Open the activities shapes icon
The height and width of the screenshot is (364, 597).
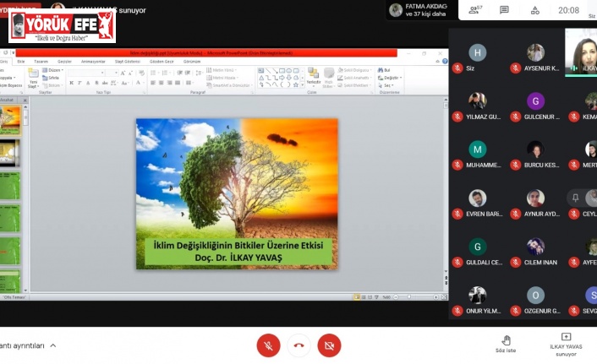(535, 10)
